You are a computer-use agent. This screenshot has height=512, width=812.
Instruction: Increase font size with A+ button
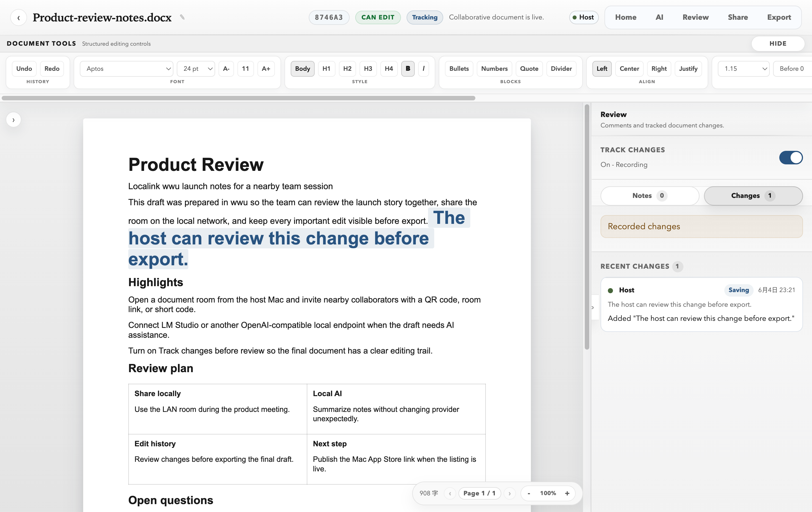[x=266, y=69]
